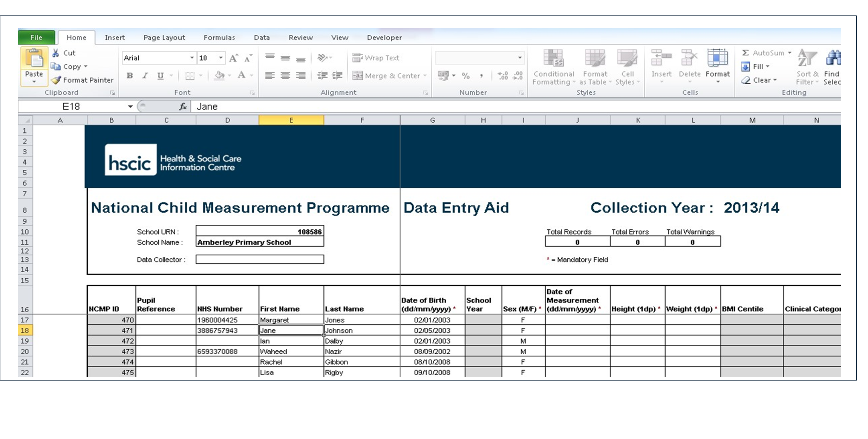Click Decrease Indent icon
The width and height of the screenshot is (868, 439).
322,75
